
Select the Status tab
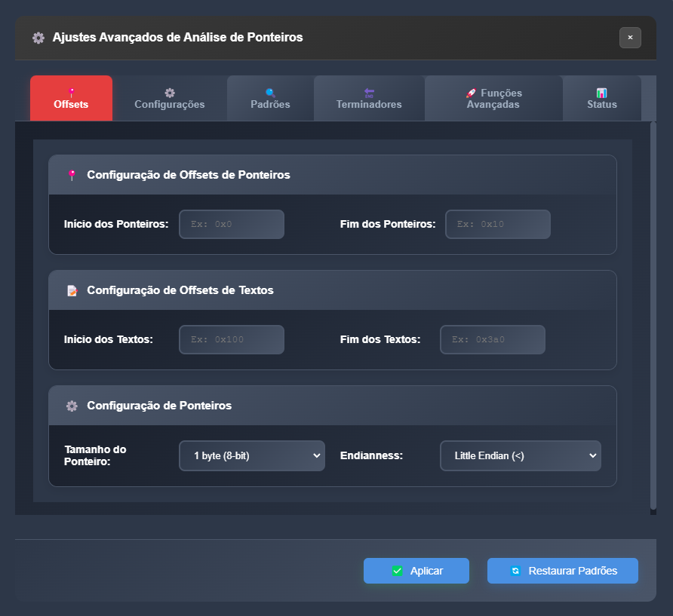601,99
